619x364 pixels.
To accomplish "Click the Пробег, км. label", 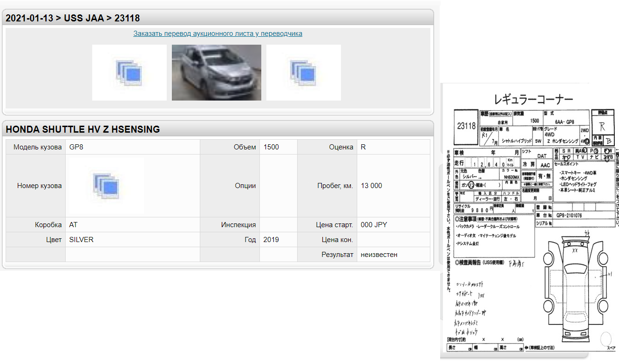I will pos(335,186).
